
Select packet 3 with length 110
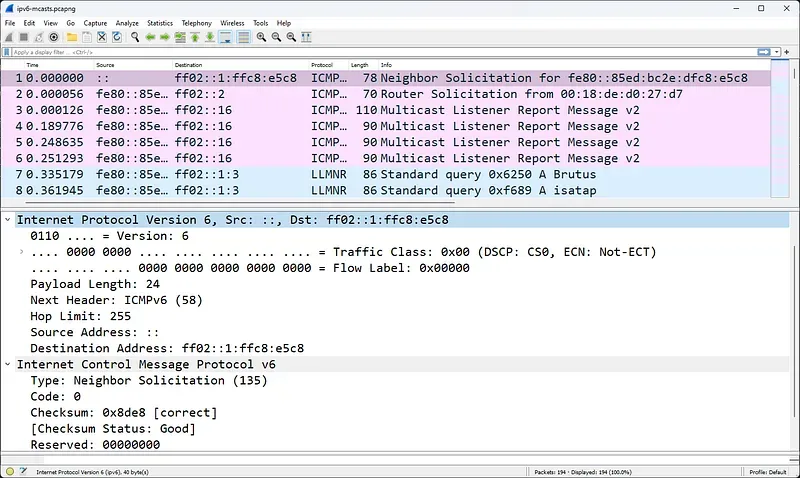(x=386, y=110)
